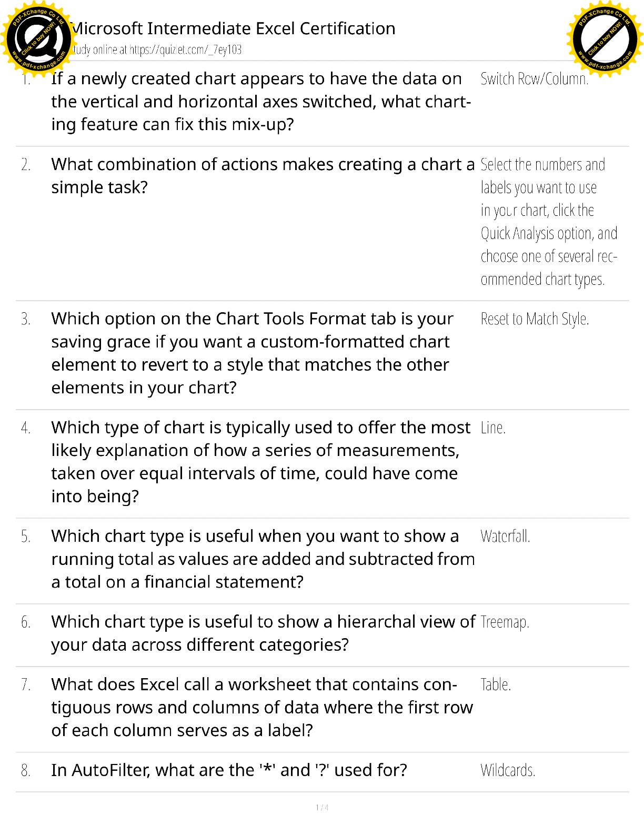Click the answer 'Switch Row/Column.'
The width and height of the screenshot is (644, 834).
[534, 79]
